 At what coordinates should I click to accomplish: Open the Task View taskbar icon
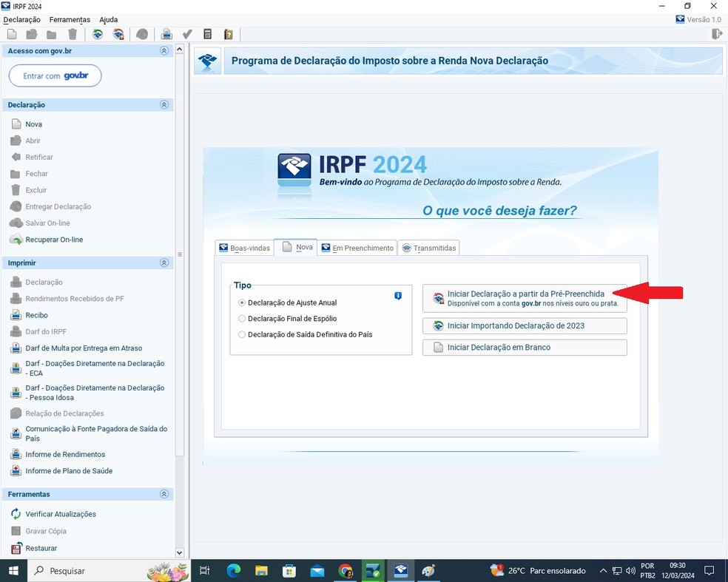(x=205, y=570)
